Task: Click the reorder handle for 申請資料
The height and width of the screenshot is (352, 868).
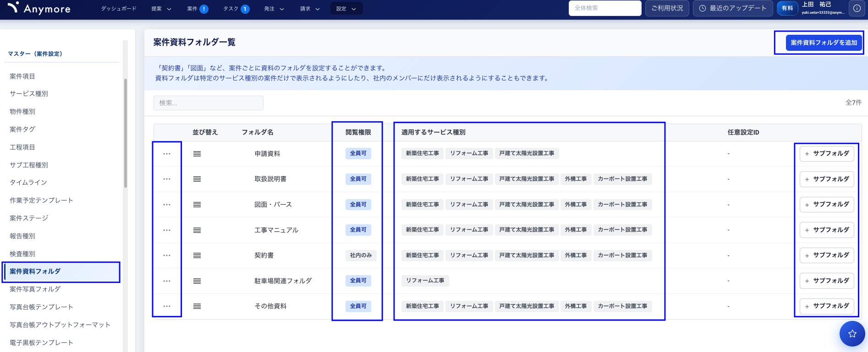Action: (197, 154)
